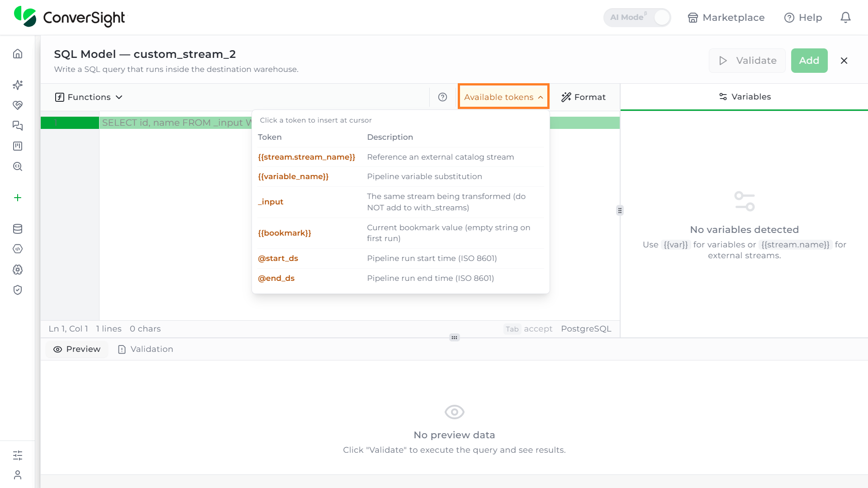Click the green Add button
The image size is (868, 488).
click(x=809, y=61)
